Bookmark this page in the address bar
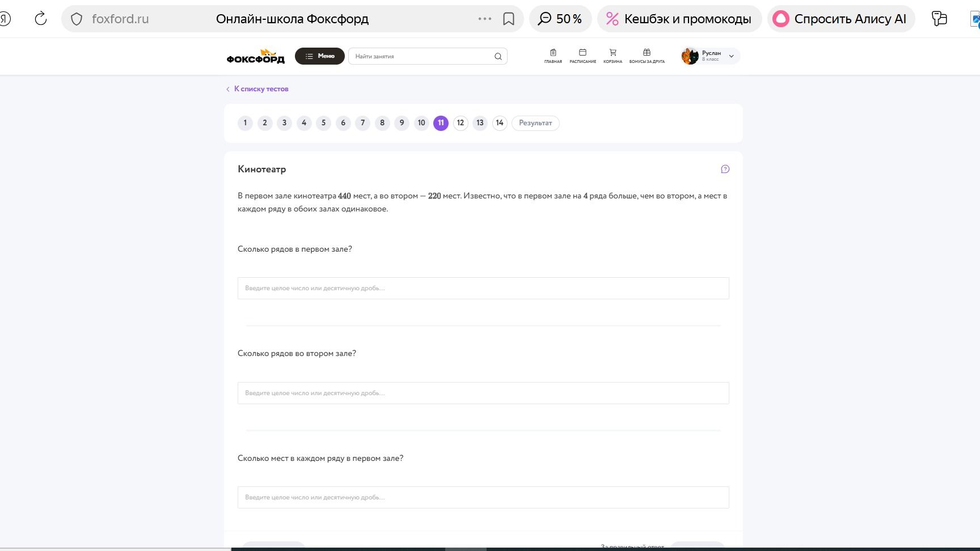Screen dimensions: 980x551 509,19
